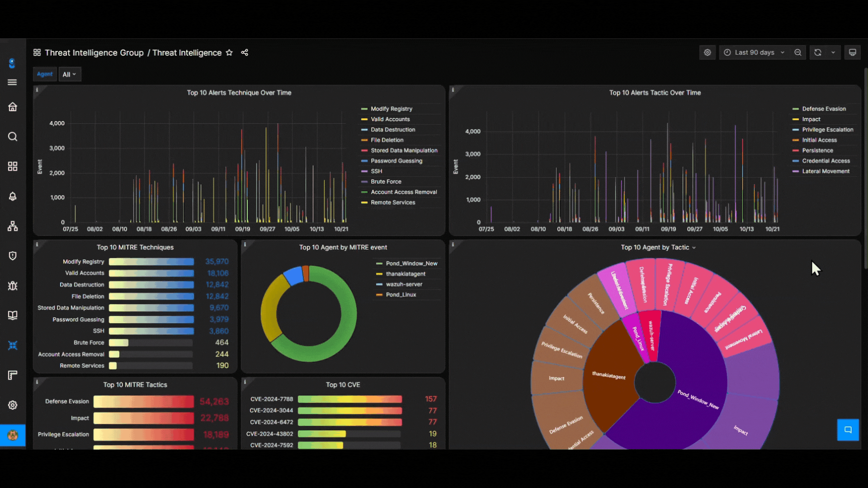Click Threat Intelligence Group breadcrumb
Viewport: 868px width, 488px height.
[x=94, y=53]
